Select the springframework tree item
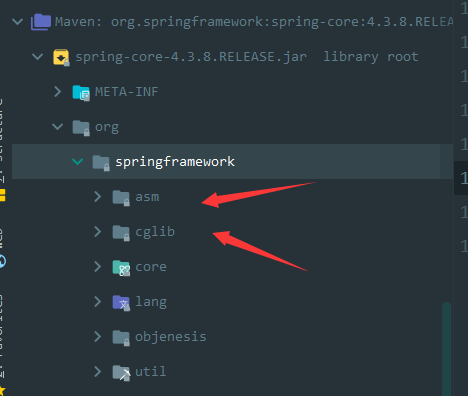The width and height of the screenshot is (468, 396). click(175, 162)
